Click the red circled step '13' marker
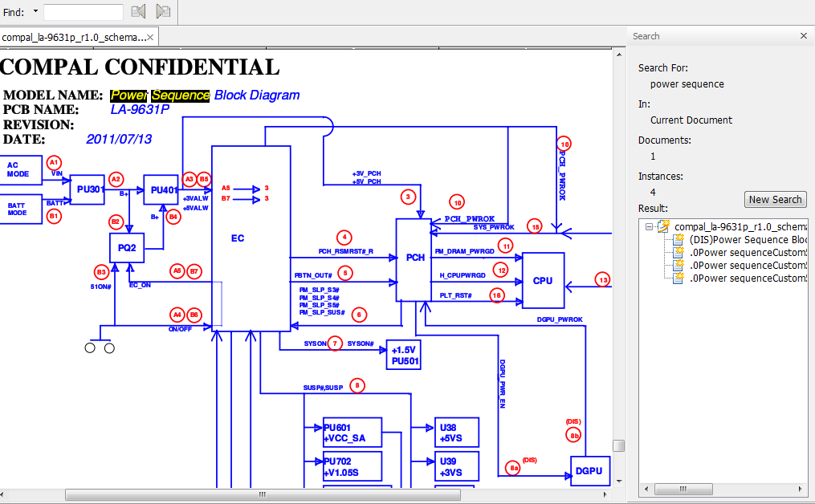 603,280
